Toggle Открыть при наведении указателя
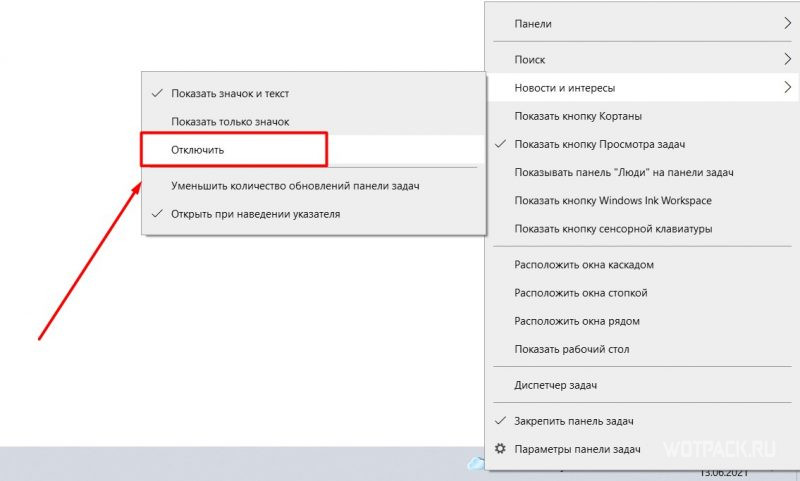This screenshot has height=481, width=800. pyautogui.click(x=313, y=214)
